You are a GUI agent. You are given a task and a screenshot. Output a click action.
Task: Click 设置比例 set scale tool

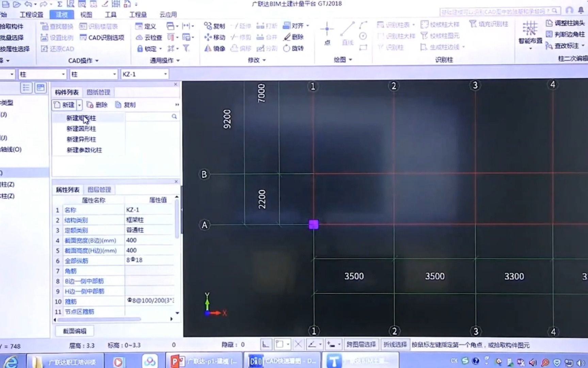pyautogui.click(x=57, y=37)
